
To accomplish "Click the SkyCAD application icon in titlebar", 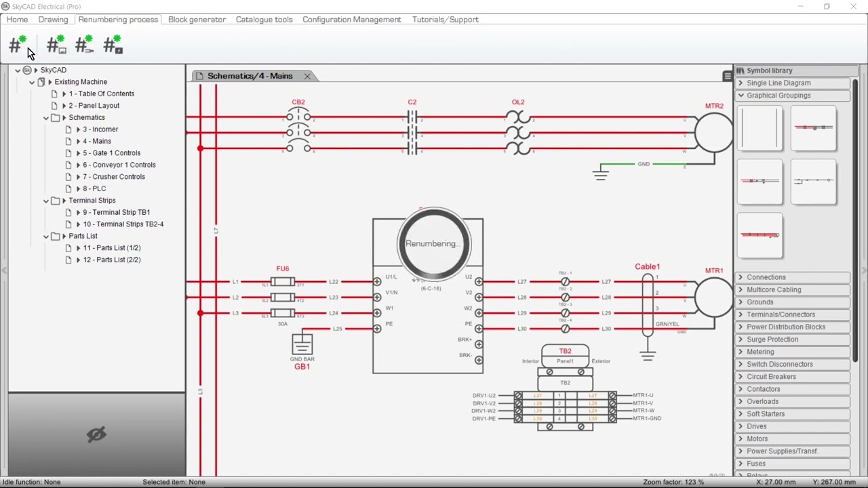I will [6, 6].
